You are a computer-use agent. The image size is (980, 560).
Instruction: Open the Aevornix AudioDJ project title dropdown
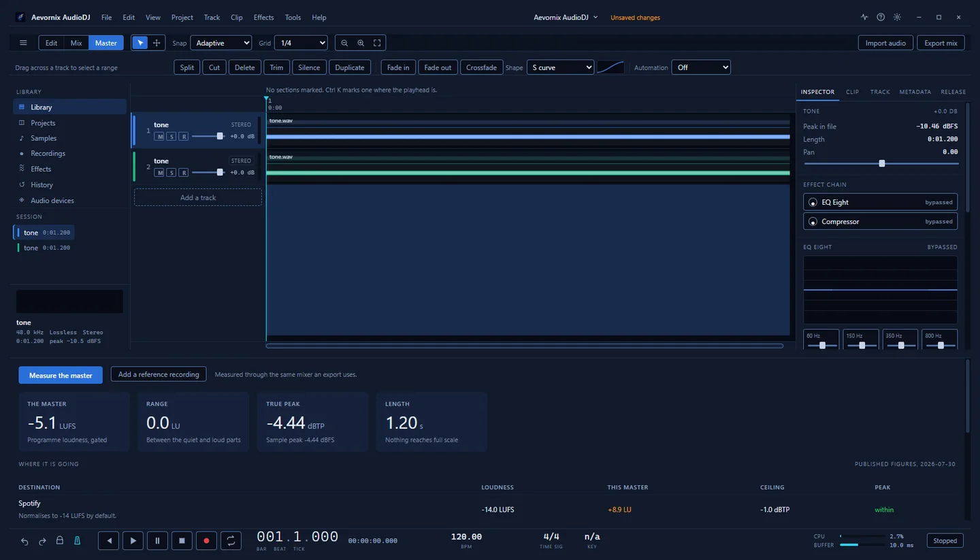pyautogui.click(x=566, y=17)
